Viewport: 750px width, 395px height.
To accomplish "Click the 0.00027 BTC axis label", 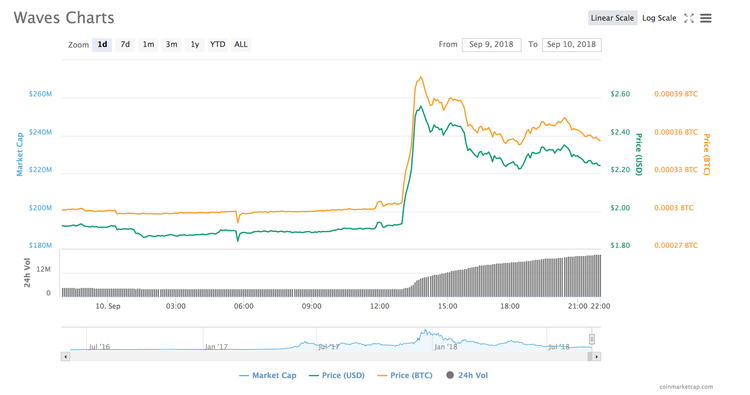I will tap(676, 246).
